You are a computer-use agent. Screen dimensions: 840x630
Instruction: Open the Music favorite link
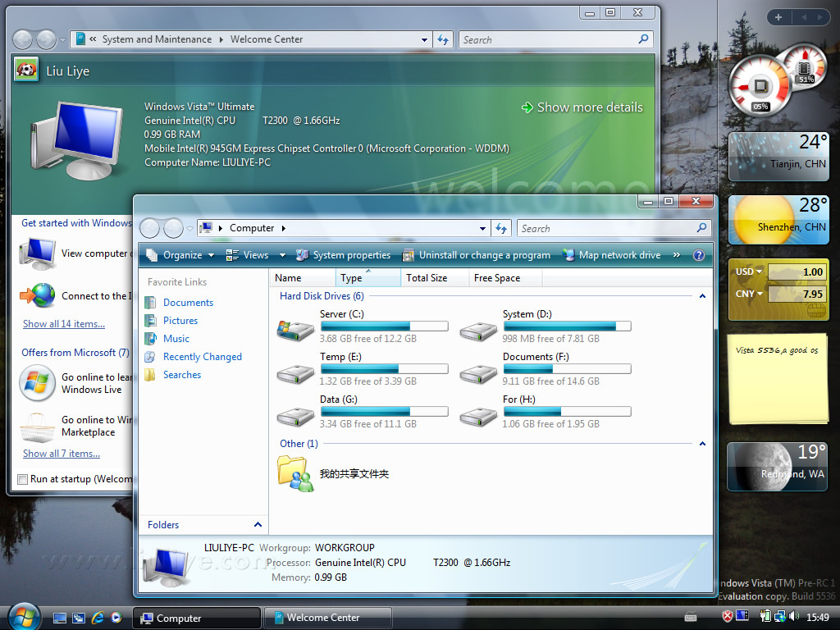coord(176,339)
